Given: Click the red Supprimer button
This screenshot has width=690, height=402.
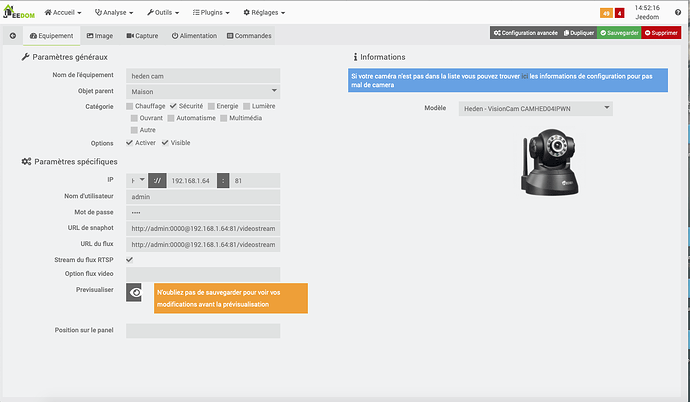Looking at the screenshot, I should [661, 33].
